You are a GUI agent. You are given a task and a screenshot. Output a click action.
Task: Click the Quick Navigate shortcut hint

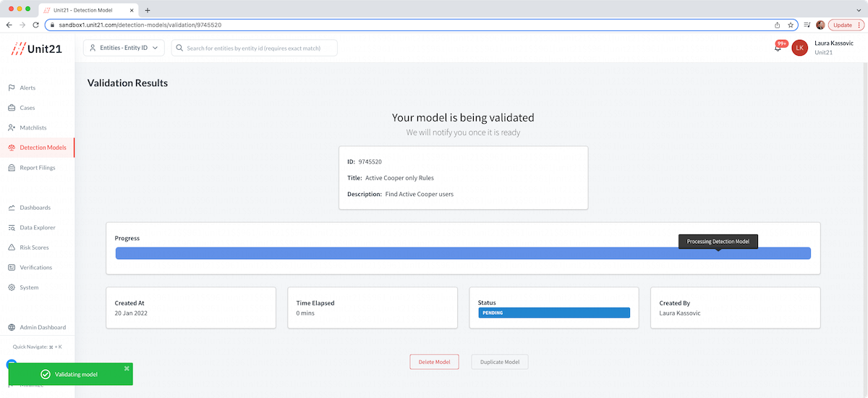(x=38, y=347)
